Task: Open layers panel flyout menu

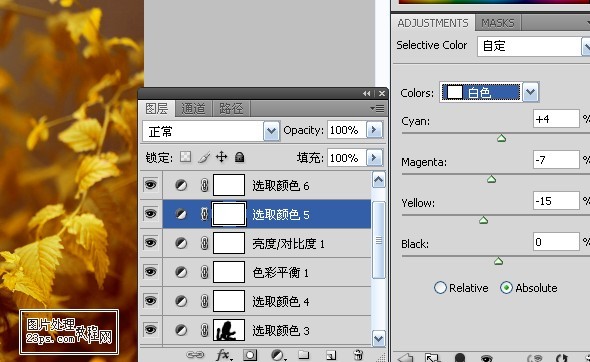Action: pyautogui.click(x=377, y=109)
